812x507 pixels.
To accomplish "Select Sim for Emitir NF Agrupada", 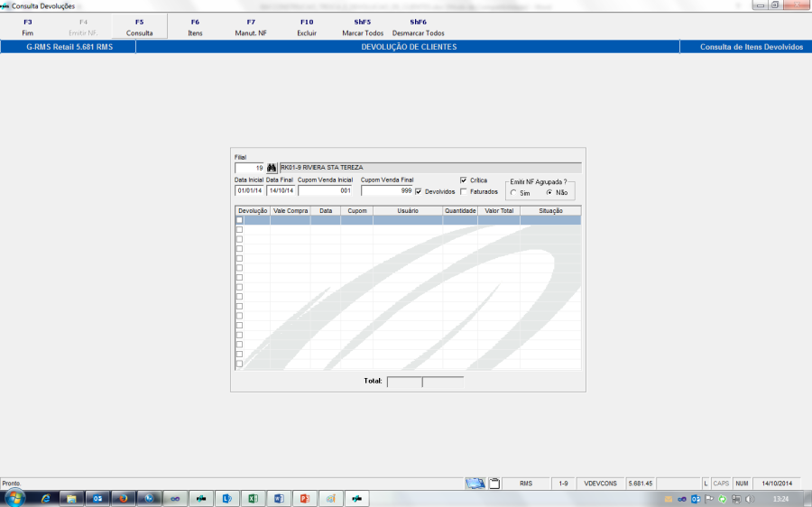I will [x=513, y=193].
